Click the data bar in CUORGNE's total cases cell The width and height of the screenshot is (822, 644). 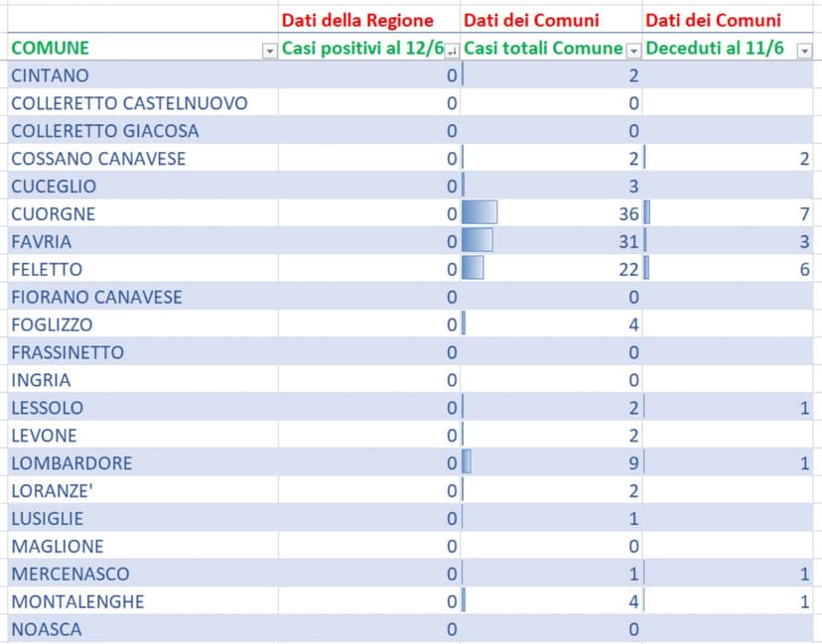[481, 213]
